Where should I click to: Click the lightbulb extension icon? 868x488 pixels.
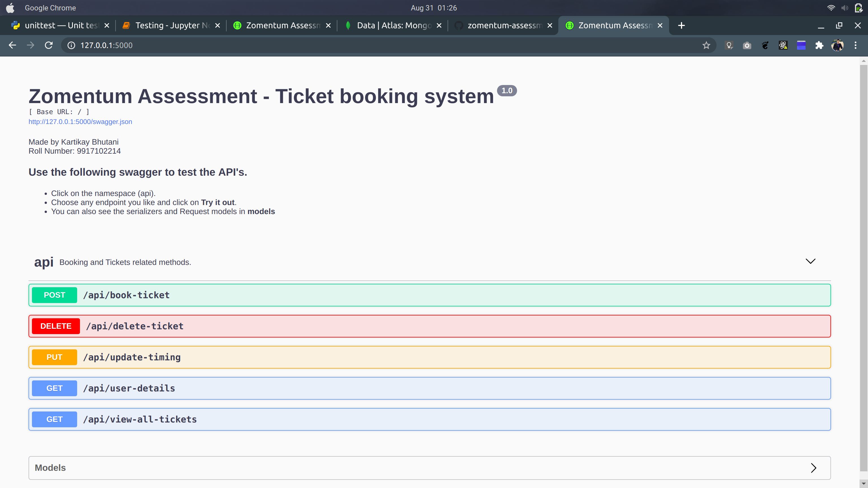click(729, 45)
